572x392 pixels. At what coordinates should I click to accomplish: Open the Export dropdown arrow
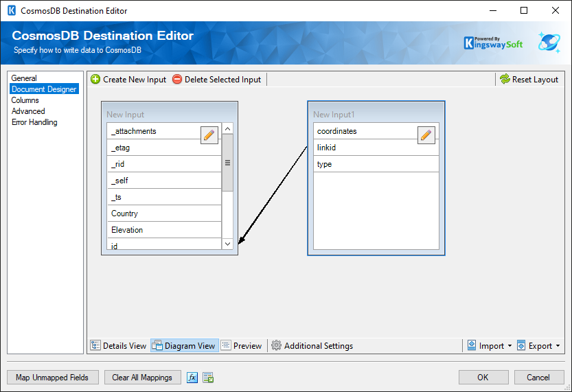click(x=558, y=346)
